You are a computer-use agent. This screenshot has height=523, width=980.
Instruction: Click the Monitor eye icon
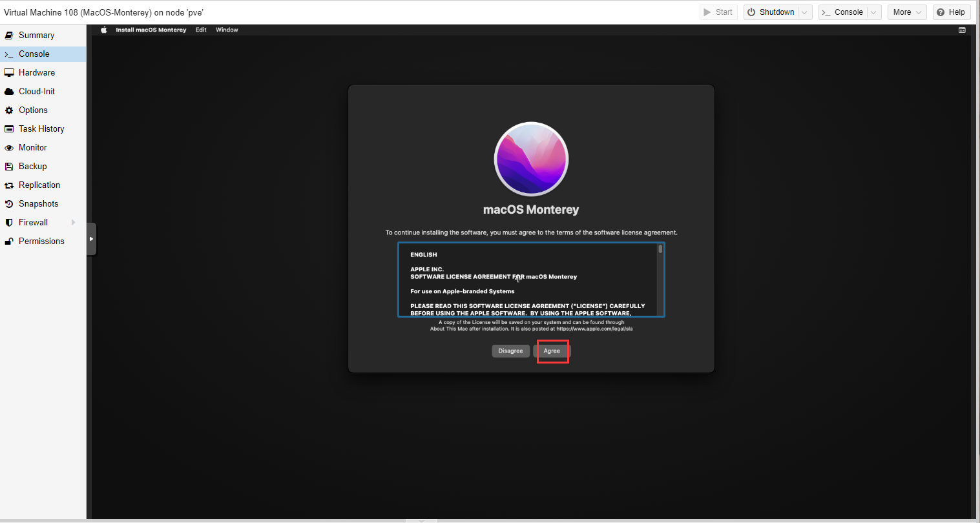(9, 148)
